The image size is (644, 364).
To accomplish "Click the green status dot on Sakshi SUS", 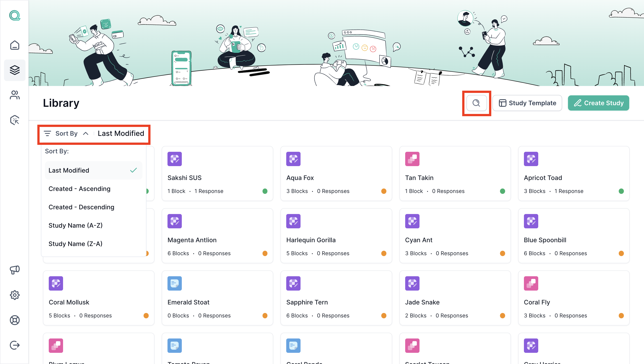I will click(265, 191).
